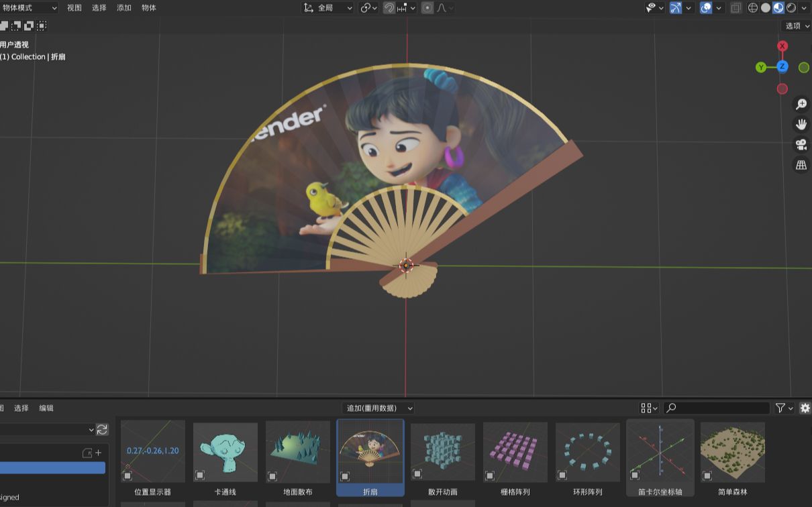Click the pan hand viewport icon

801,124
